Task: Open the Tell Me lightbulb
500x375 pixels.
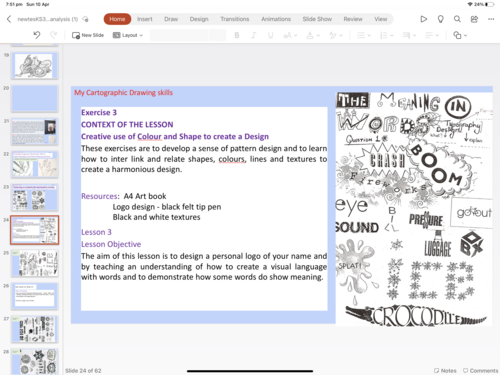Action: [x=440, y=19]
